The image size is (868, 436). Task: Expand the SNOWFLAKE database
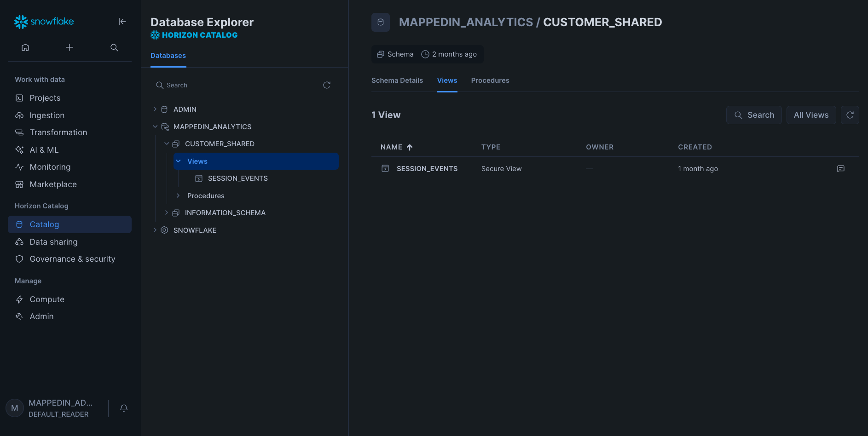pos(155,230)
